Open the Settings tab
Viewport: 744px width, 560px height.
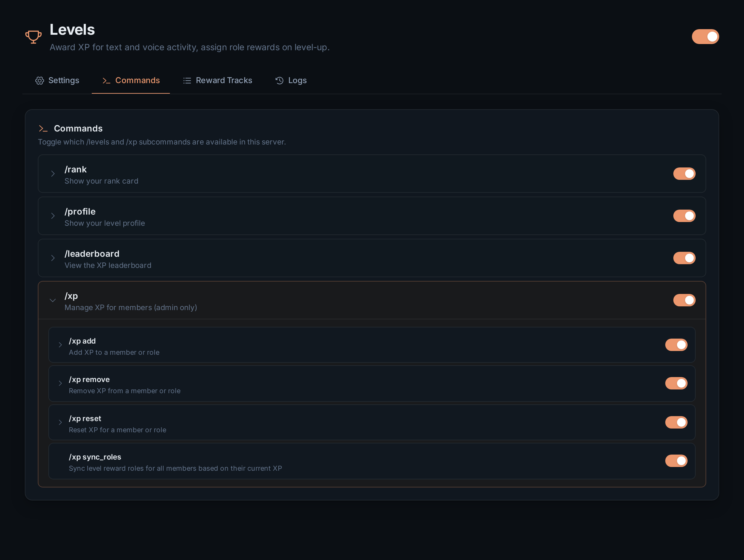pos(57,81)
